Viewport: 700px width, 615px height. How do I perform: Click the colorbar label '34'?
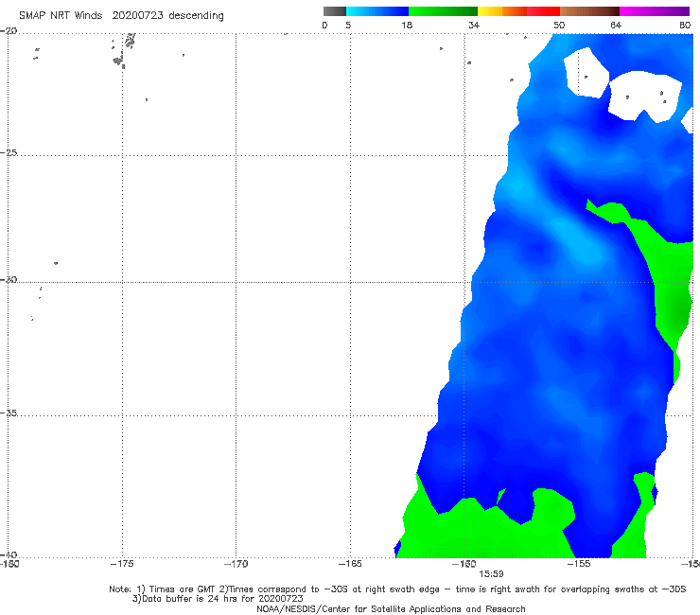(474, 25)
